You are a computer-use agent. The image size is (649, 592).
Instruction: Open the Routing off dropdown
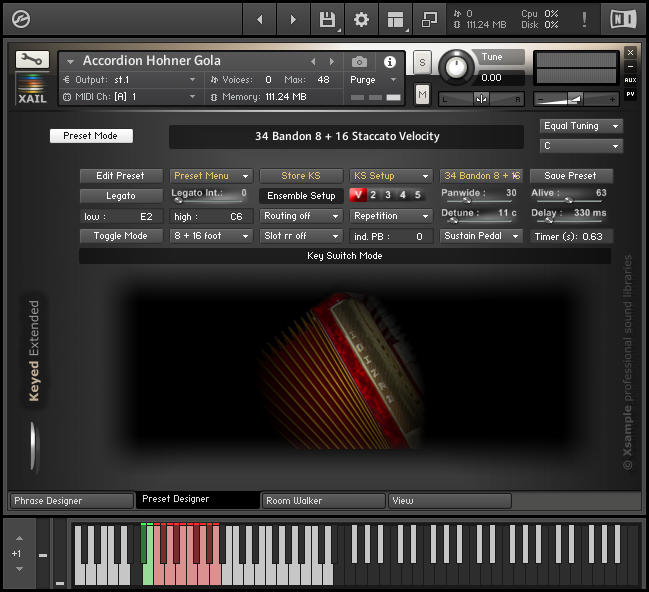click(x=301, y=216)
